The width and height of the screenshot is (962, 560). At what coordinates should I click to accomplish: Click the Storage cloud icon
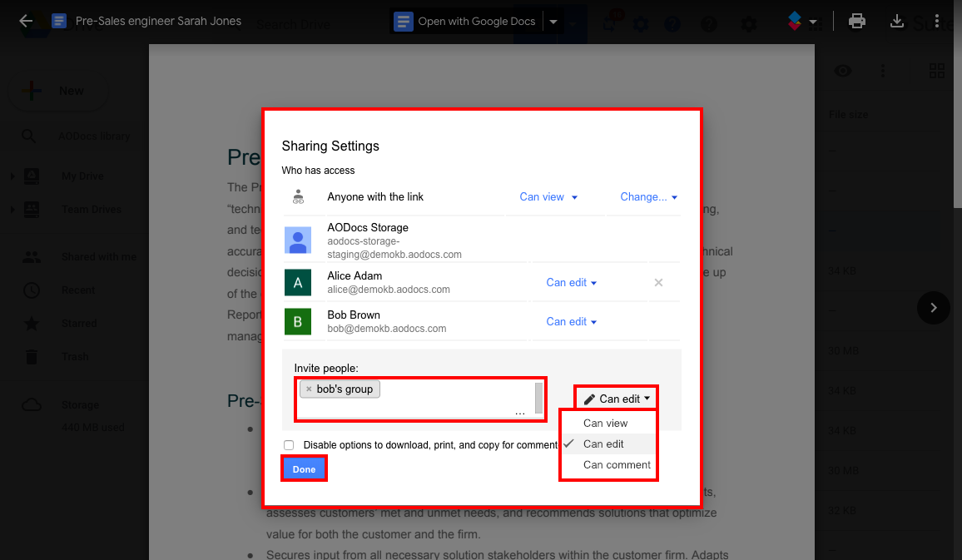[32, 405]
